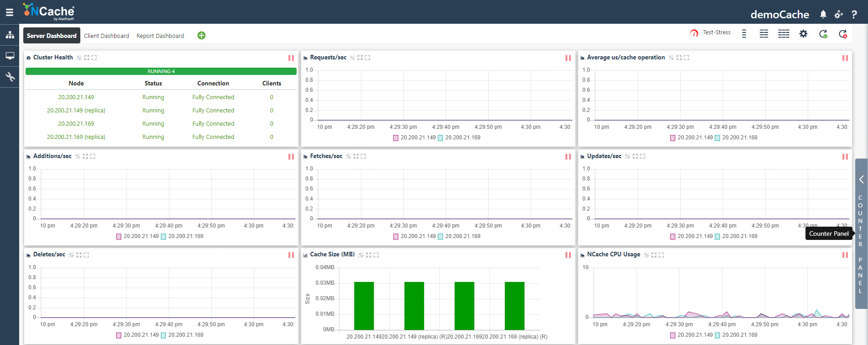The width and height of the screenshot is (868, 345).
Task: Make the Cluster Health panel fullscreen
Action: pos(94,58)
